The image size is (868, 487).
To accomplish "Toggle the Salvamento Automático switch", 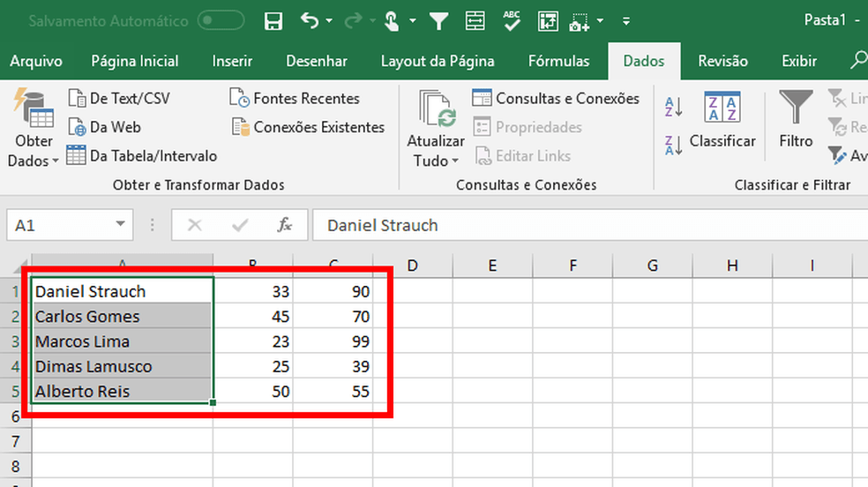I will (x=221, y=20).
